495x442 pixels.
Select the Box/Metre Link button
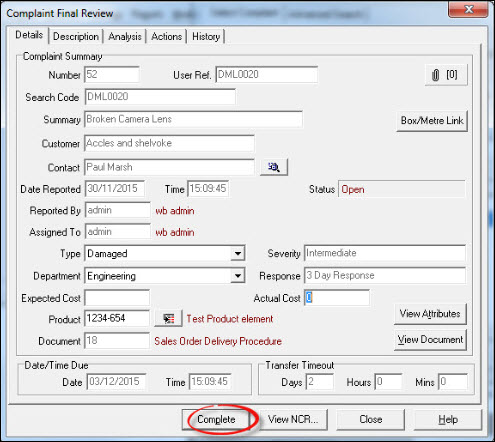click(x=432, y=121)
